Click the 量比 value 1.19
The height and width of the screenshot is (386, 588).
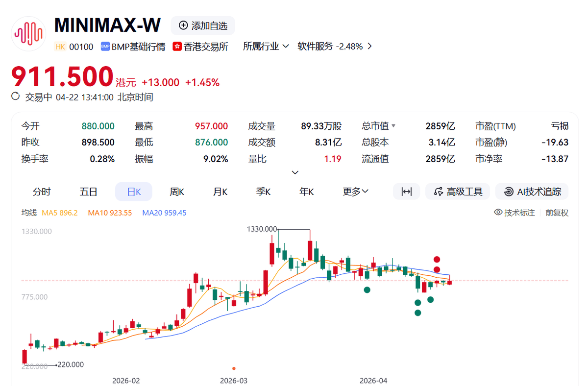[333, 159]
